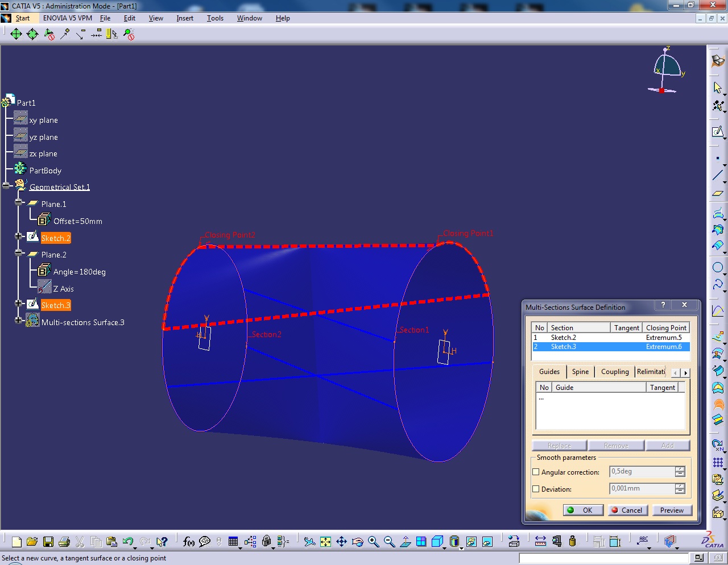This screenshot has width=728, height=565.
Task: Select Z Axis in the tree
Action: click(x=63, y=289)
